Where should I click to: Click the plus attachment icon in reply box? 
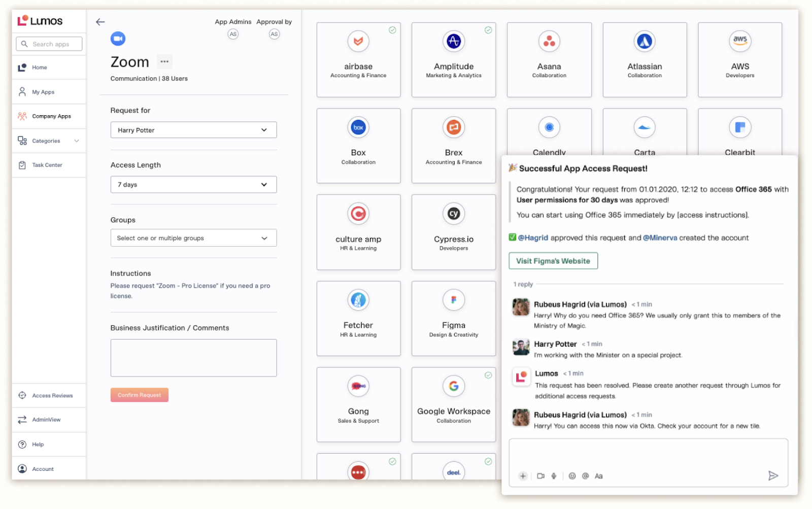coord(523,476)
